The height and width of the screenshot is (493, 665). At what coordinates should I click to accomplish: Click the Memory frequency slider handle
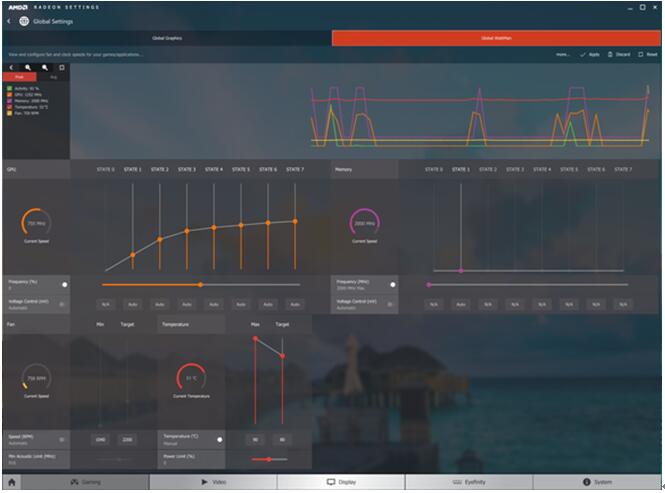[x=429, y=285]
